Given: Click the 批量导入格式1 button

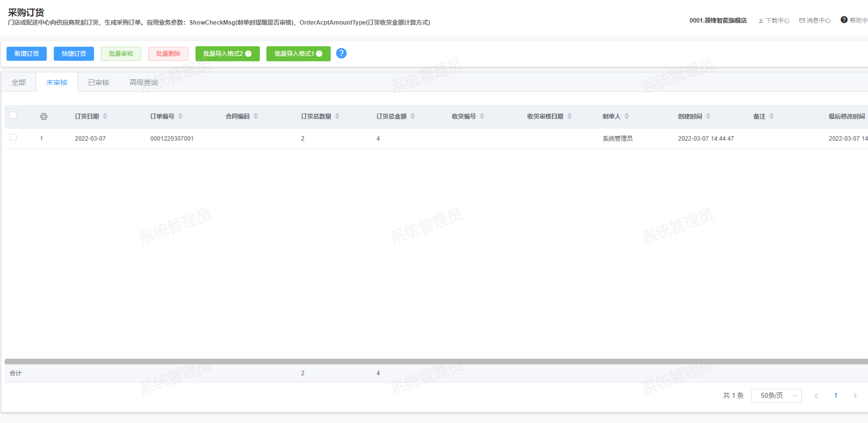Looking at the screenshot, I should coord(299,54).
